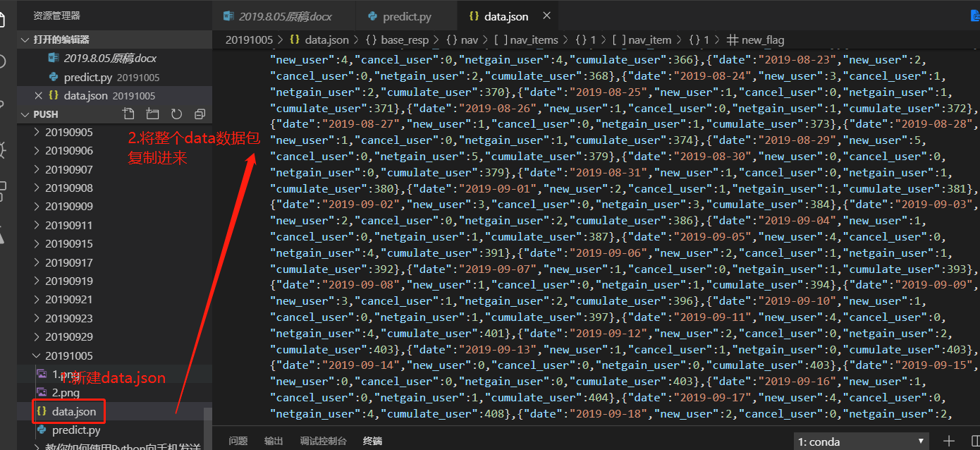The height and width of the screenshot is (450, 980).
Task: Click breadcrumb new_flag
Action: 763,40
